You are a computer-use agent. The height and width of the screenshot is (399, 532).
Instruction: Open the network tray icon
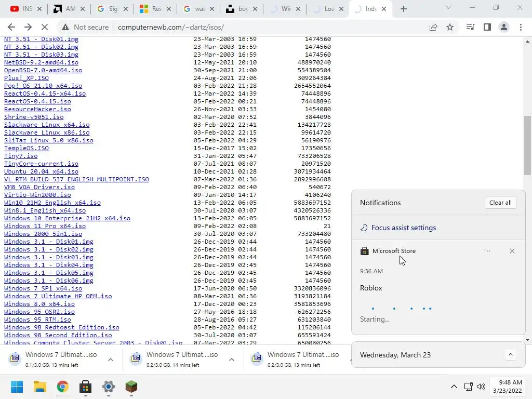point(469,387)
